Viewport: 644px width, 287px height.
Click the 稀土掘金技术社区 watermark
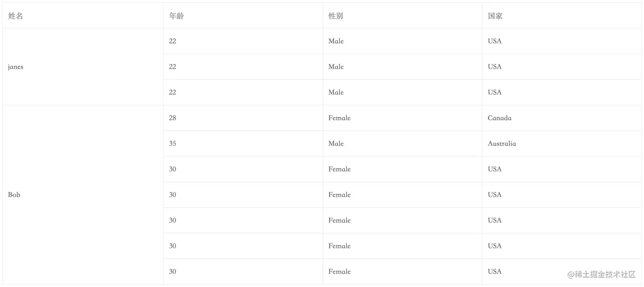coord(601,275)
